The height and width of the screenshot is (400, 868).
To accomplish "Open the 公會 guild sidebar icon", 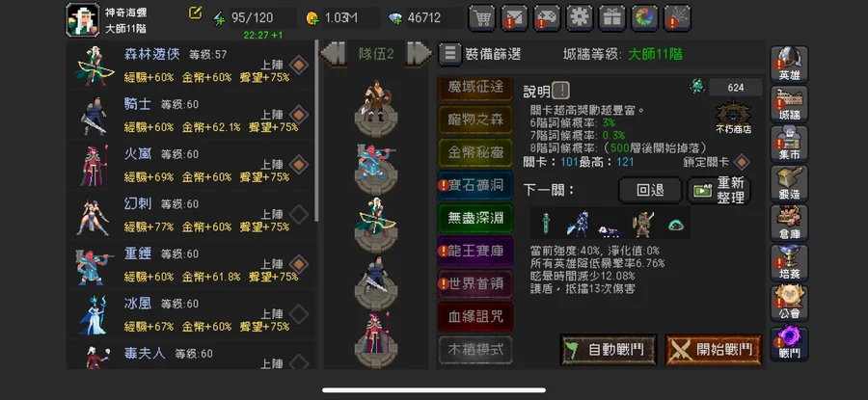I will [789, 304].
